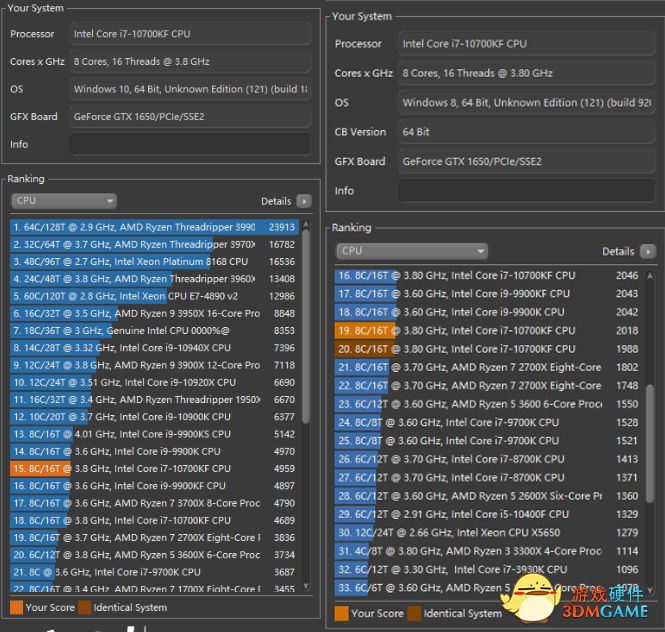Viewport: 665px width, 632px height.
Task: Click left panel Processor field i7-10700KF
Action: 190,34
